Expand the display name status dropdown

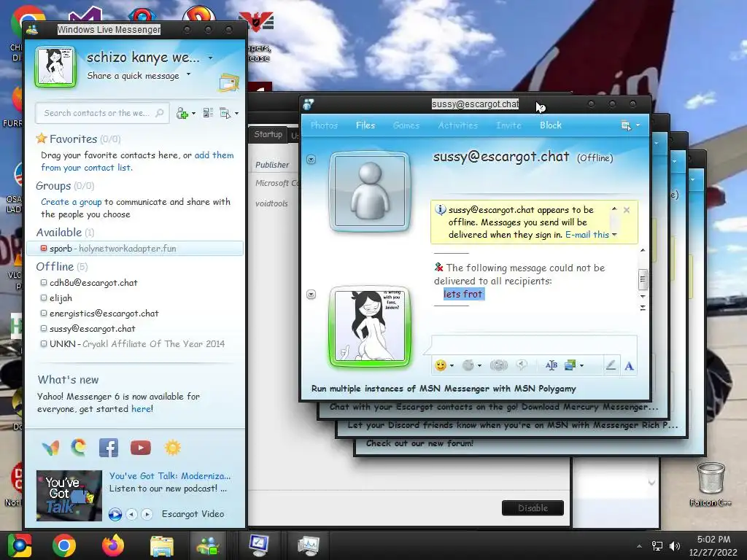point(211,58)
